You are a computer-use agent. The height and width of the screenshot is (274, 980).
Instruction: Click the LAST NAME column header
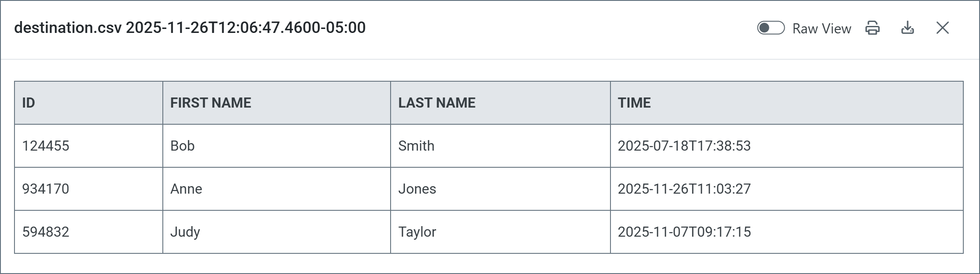coord(437,103)
